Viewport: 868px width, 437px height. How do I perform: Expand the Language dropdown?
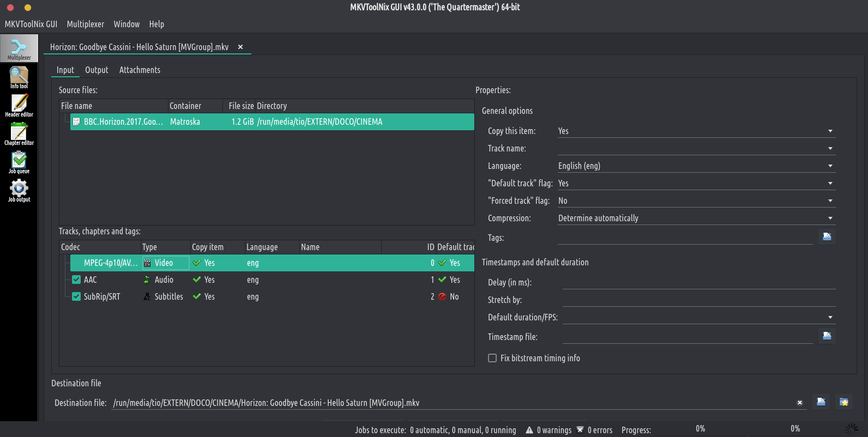[696, 166]
